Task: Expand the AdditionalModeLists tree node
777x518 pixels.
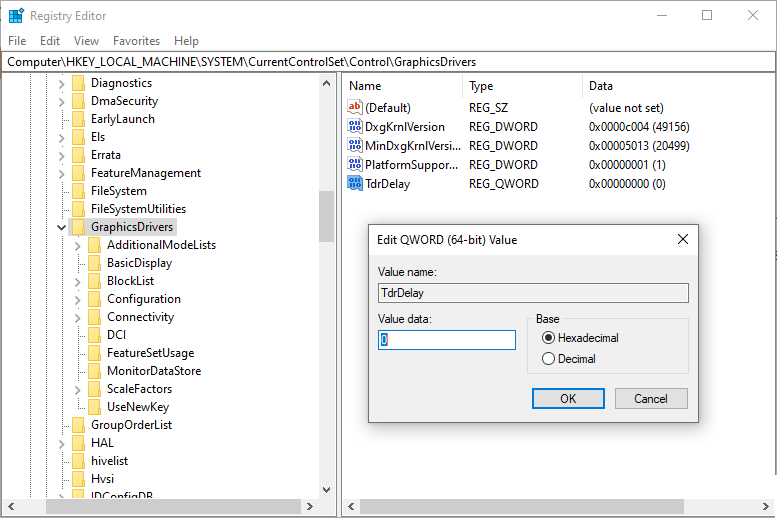Action: (x=77, y=245)
